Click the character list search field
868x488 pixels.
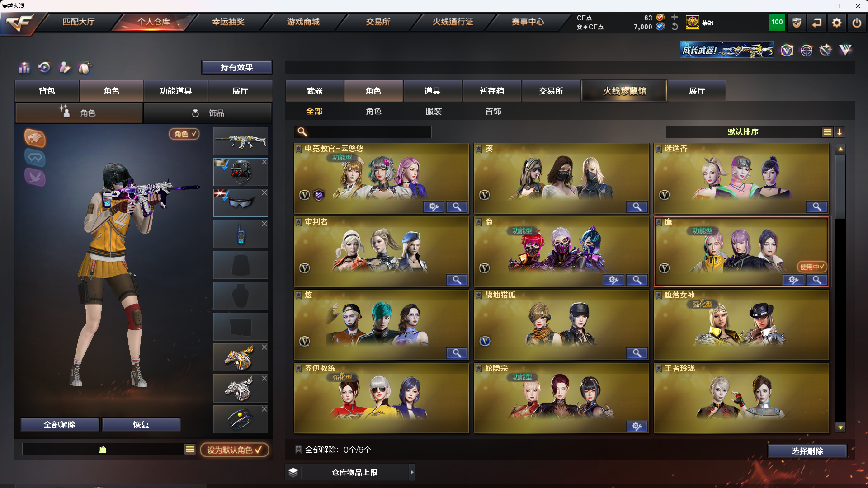(x=363, y=132)
